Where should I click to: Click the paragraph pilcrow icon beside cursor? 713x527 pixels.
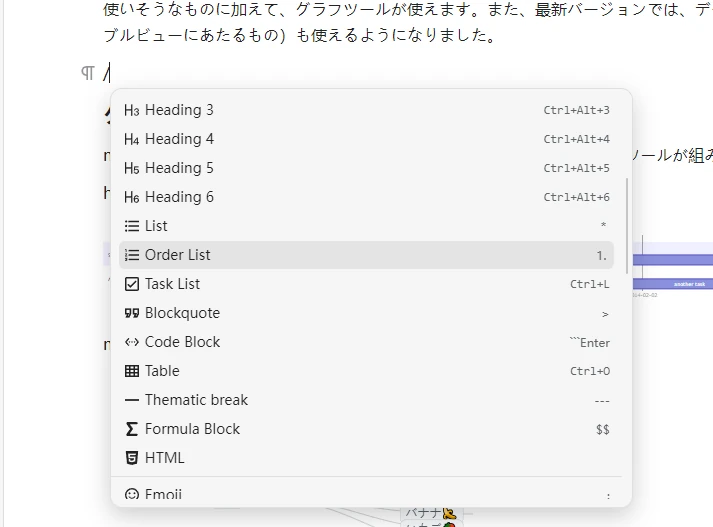[88, 73]
